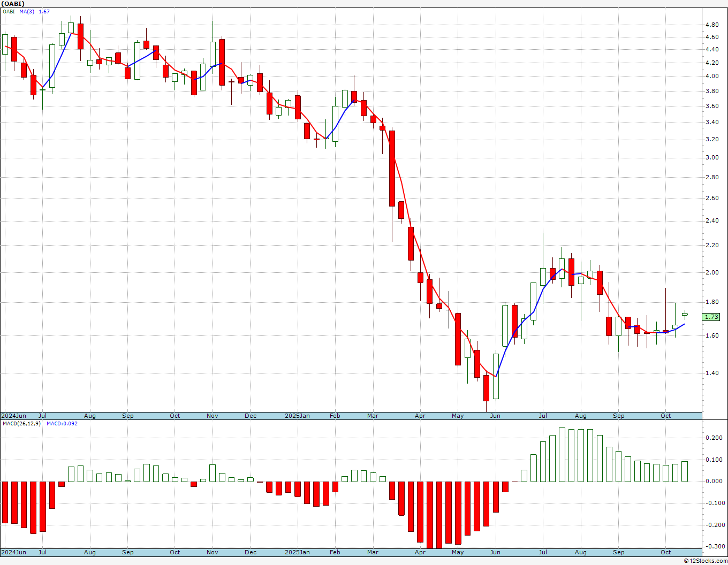728x565 pixels.
Task: Click the 2.40 price axis label
Action: point(712,220)
